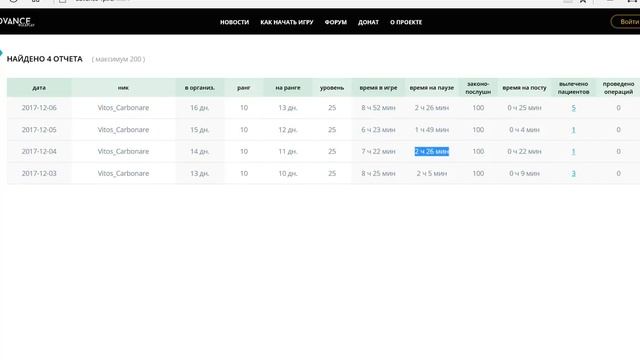640x360 pixels.
Task: Go to the ФОРУМ section
Action: 336,22
